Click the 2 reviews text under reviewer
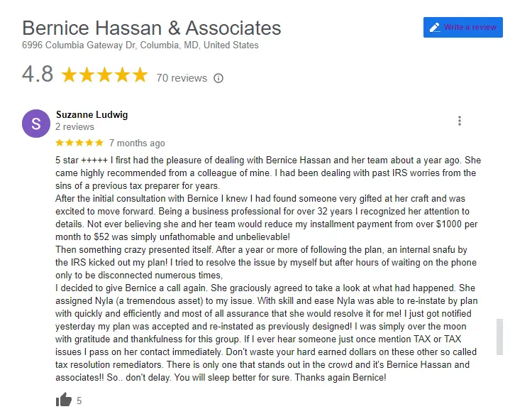 pyautogui.click(x=74, y=126)
